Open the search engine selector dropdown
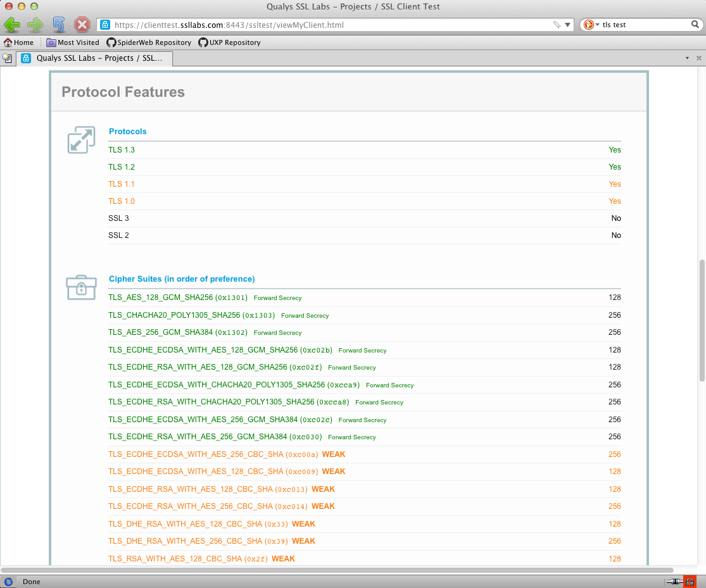 pyautogui.click(x=591, y=25)
